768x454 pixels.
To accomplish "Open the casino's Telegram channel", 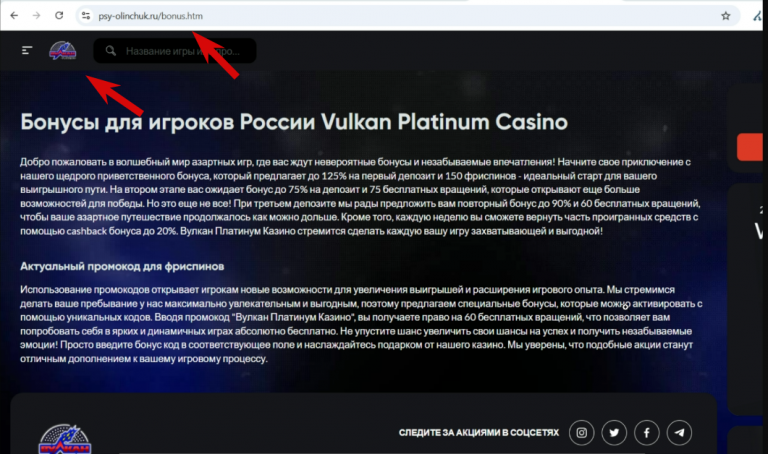I will pos(679,432).
